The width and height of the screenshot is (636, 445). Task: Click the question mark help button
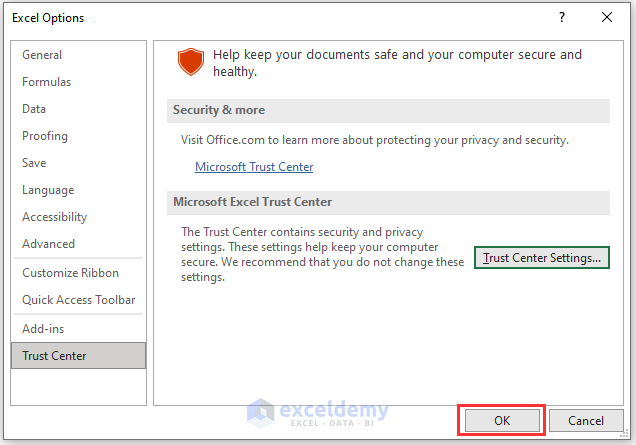point(563,17)
